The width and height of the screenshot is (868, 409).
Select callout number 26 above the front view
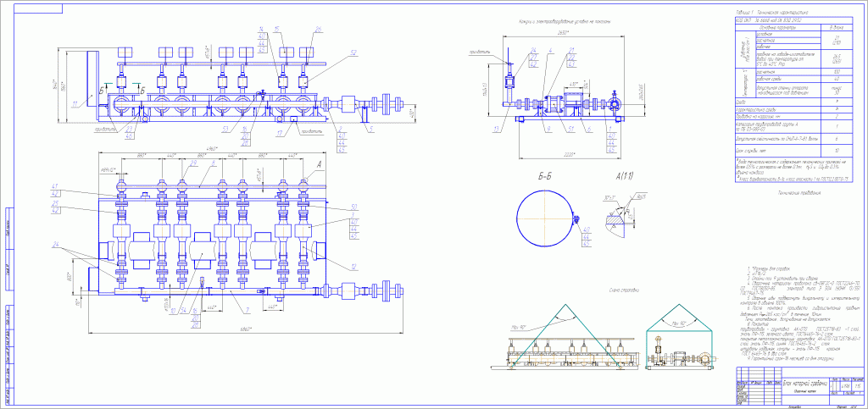pos(318,29)
